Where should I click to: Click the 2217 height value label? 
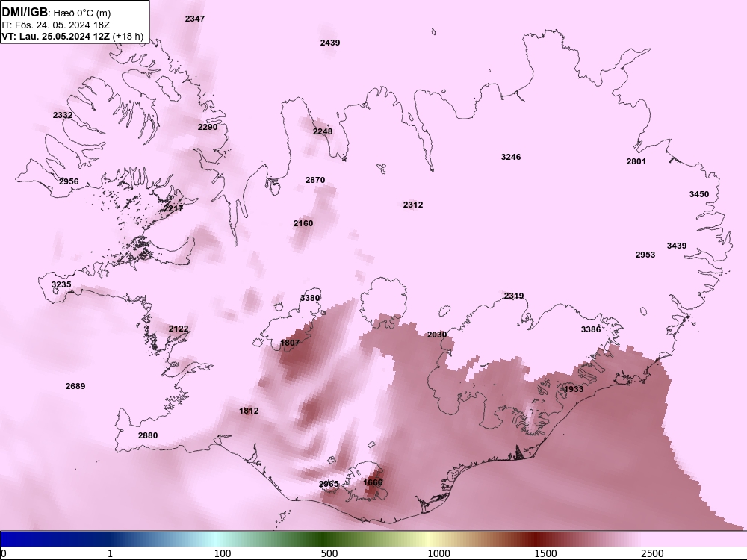click(174, 208)
